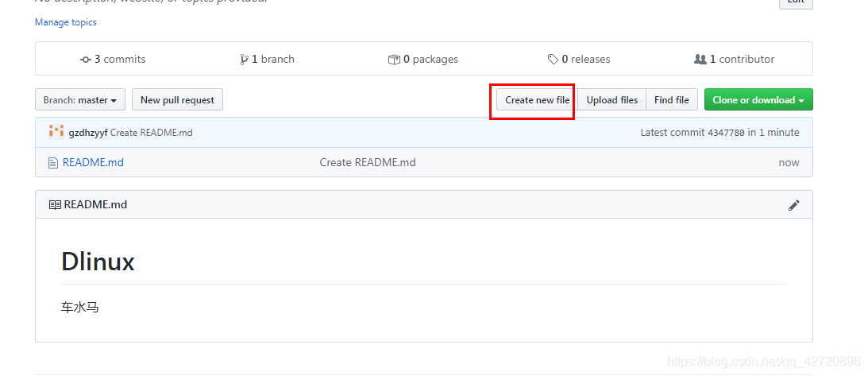The height and width of the screenshot is (376, 868).
Task: Expand the Branch: master dropdown
Action: coord(80,99)
